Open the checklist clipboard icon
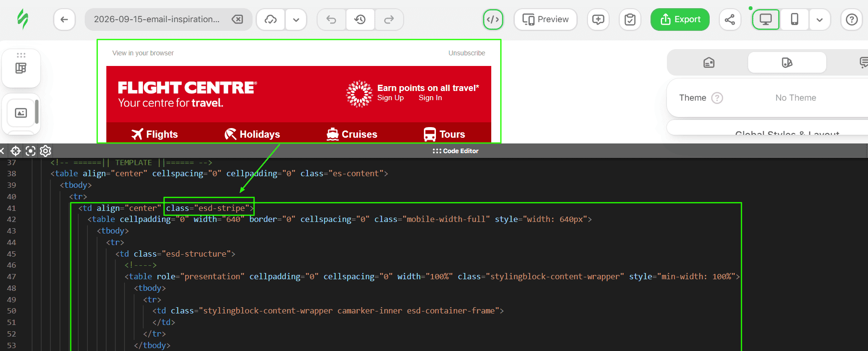The width and height of the screenshot is (868, 351). (630, 19)
